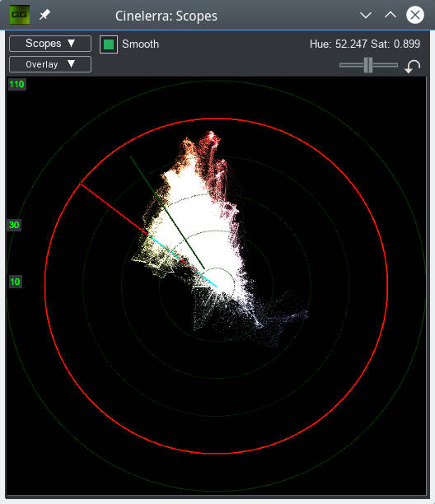
Task: Click the Smooth label text
Action: tap(141, 44)
